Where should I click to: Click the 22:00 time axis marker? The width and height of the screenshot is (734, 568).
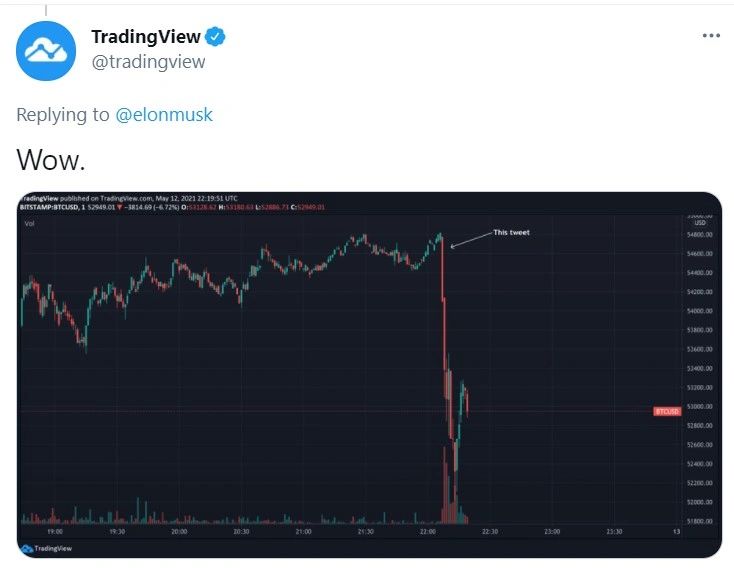[428, 531]
